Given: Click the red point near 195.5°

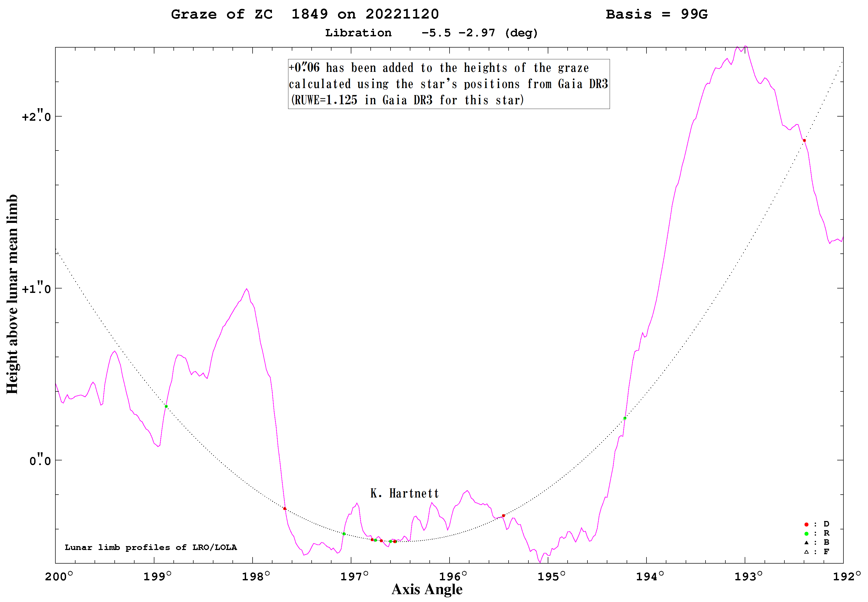Looking at the screenshot, I should pyautogui.click(x=503, y=516).
